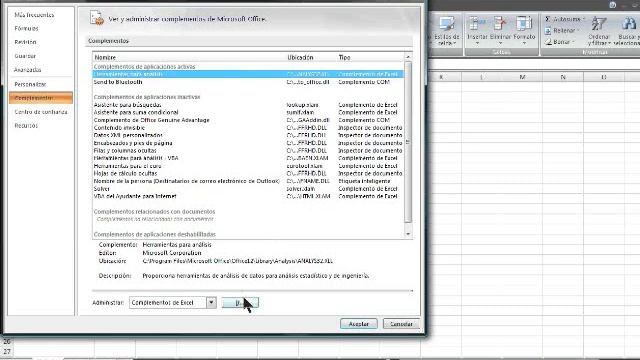Select column L header in Excel sheet
Screen dimensions: 640x360
(482, 77)
